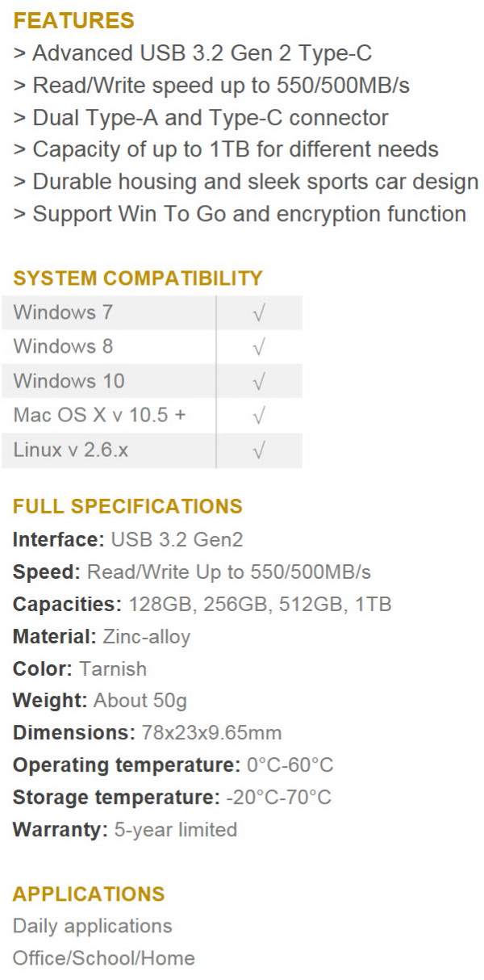Viewport: 484px width, 980px height.
Task: Click the Linux v 2.6.x checkmark symbol
Action: tap(259, 451)
